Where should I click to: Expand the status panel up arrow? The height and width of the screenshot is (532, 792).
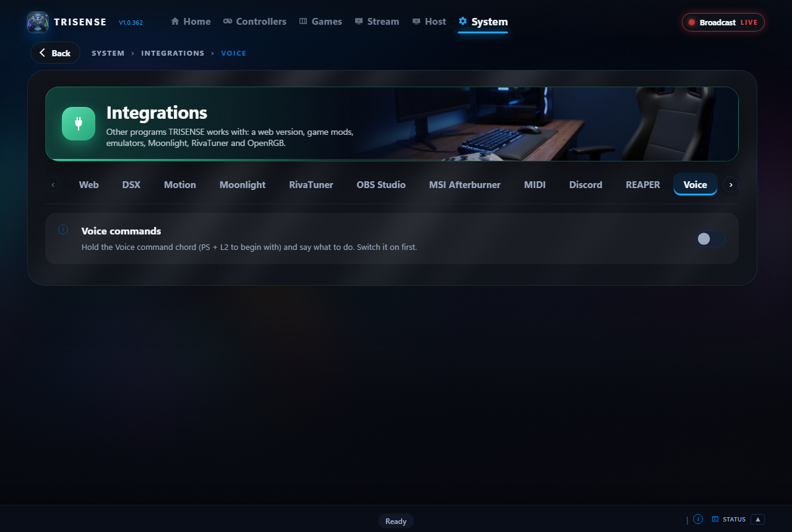tap(758, 519)
